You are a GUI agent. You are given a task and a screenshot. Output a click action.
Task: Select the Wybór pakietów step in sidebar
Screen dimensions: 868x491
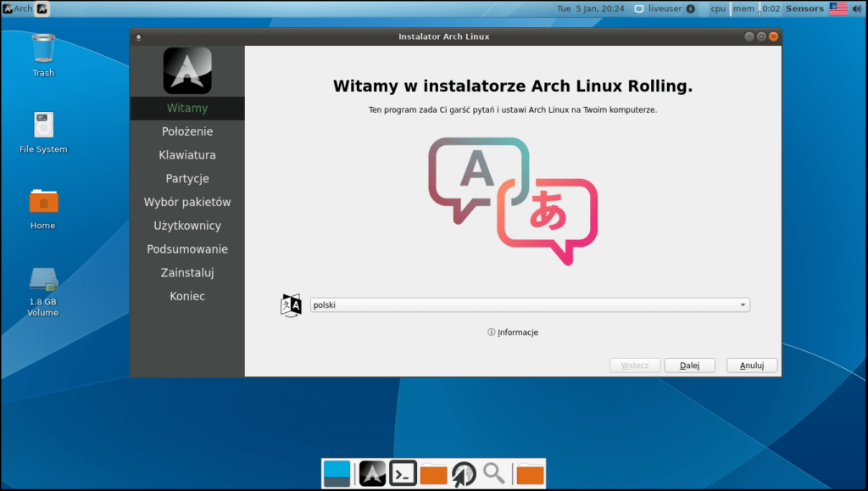tap(187, 202)
